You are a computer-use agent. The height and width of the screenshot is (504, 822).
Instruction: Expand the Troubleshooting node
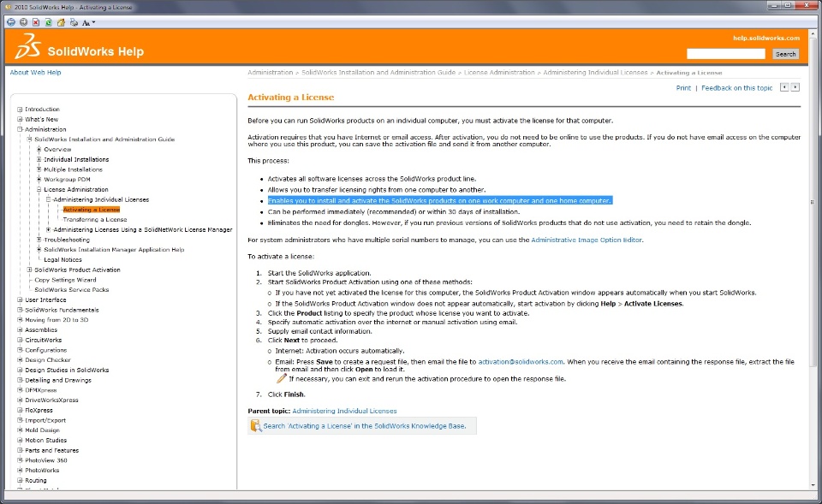pyautogui.click(x=39, y=240)
